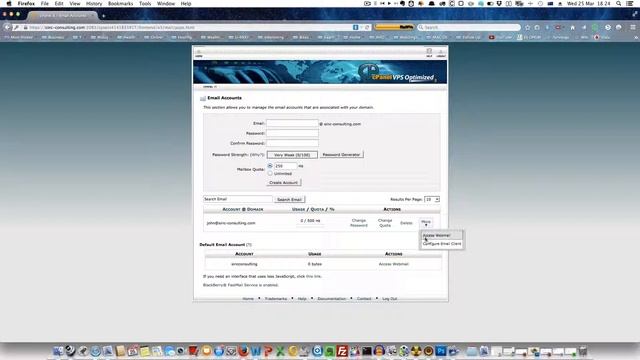Click Change Password for john account

359,223
